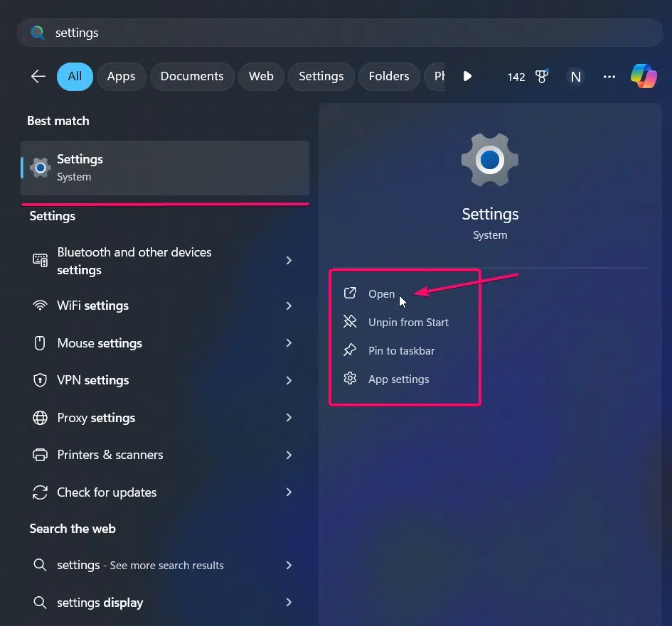Click the Open external-link icon

coord(350,293)
